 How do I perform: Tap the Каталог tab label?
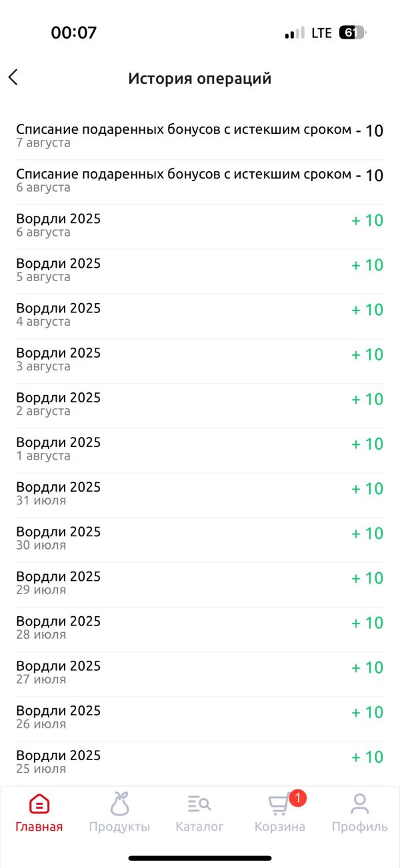(199, 827)
